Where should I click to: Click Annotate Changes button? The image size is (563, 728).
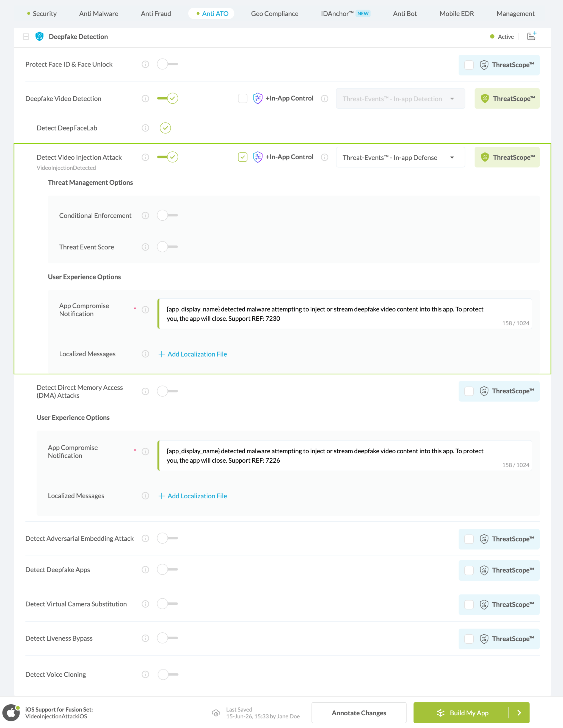(x=359, y=713)
